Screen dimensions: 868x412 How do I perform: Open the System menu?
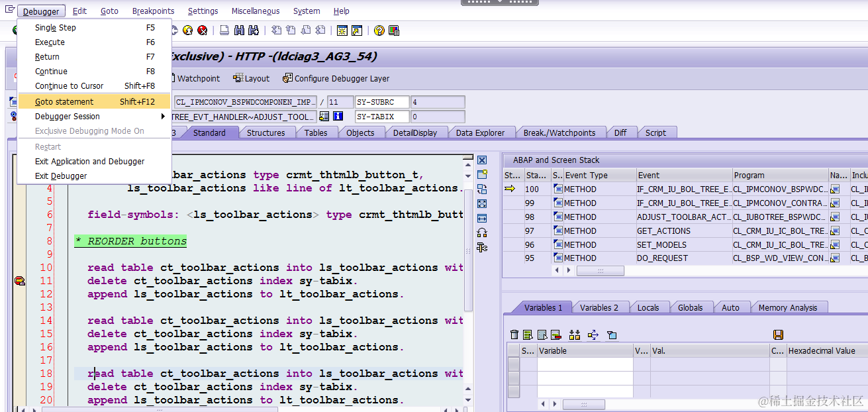(x=307, y=11)
